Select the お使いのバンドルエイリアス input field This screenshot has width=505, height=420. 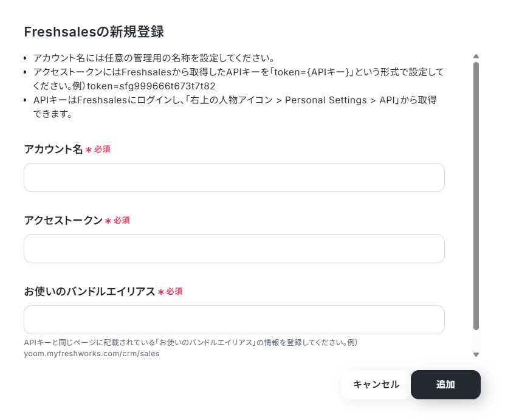pos(234,320)
